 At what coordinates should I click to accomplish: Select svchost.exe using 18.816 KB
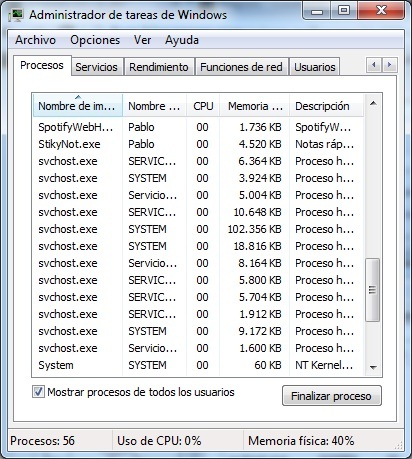coord(198,246)
